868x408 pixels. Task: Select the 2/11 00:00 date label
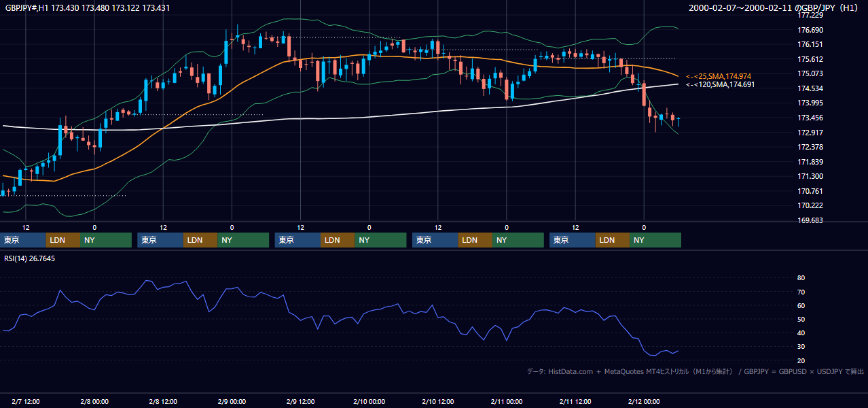(506, 402)
